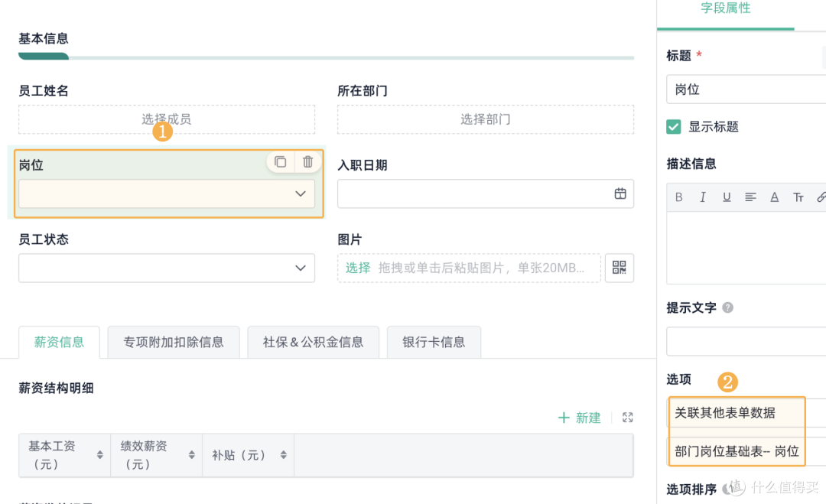This screenshot has height=504, width=826.
Task: Switch to 银行卡信息 tab
Action: click(x=434, y=343)
